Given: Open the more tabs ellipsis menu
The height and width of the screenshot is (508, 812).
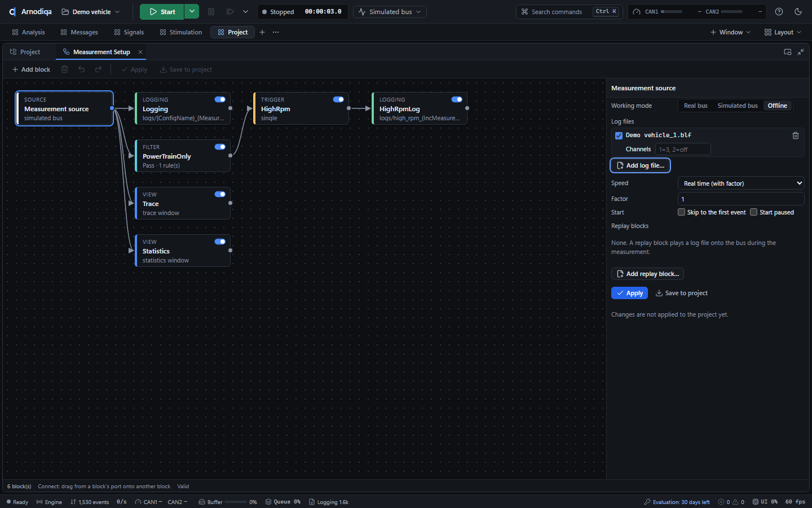Looking at the screenshot, I should point(276,32).
